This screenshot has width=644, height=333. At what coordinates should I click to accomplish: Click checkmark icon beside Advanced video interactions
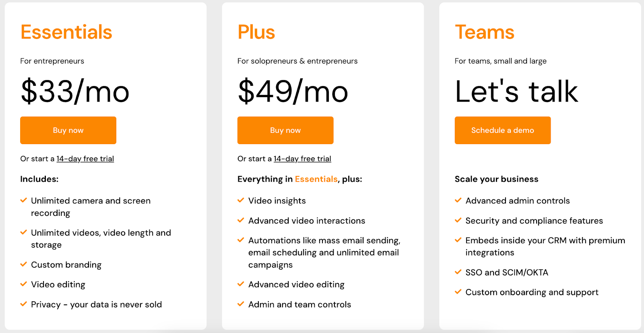coord(241,220)
